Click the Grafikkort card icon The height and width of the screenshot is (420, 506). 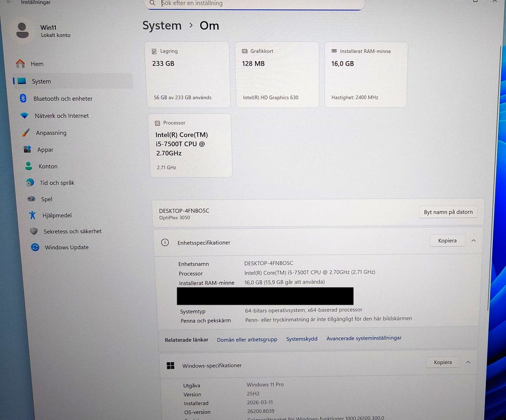coord(245,51)
